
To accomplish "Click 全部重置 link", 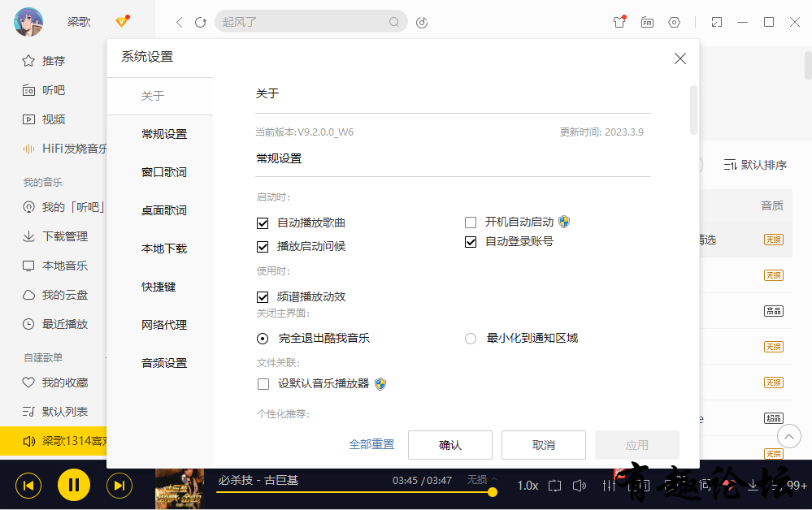I will coord(371,444).
